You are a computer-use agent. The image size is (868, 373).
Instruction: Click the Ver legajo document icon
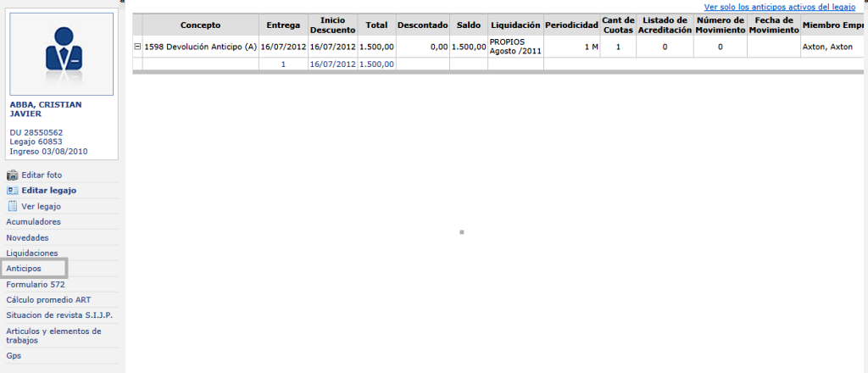point(12,206)
